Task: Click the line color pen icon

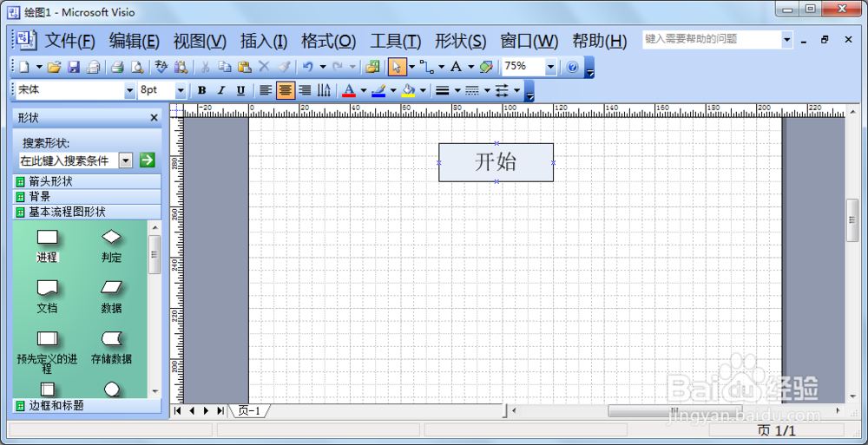Action: (x=378, y=90)
